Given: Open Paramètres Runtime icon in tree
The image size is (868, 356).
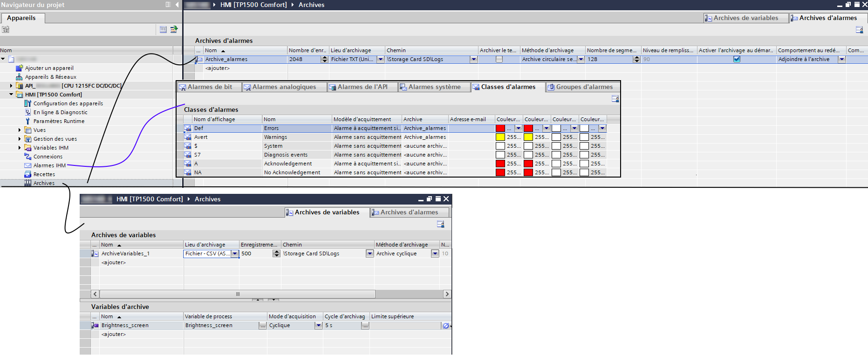Looking at the screenshot, I should coord(28,121).
